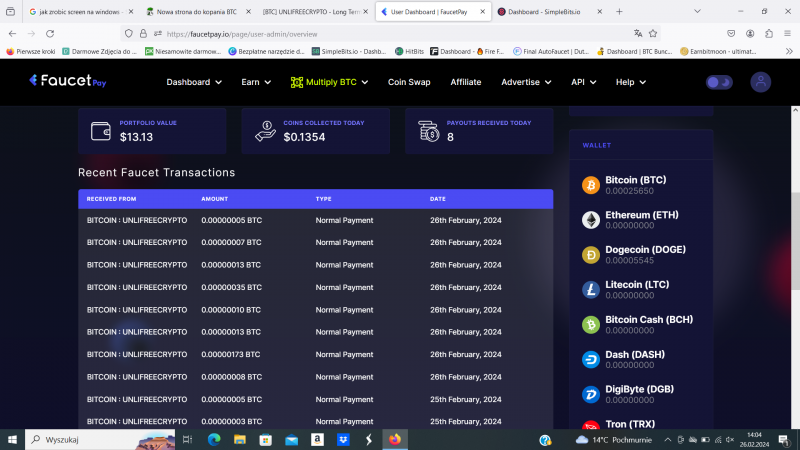Click the Dogecoin (DOGE) wallet icon

point(591,254)
